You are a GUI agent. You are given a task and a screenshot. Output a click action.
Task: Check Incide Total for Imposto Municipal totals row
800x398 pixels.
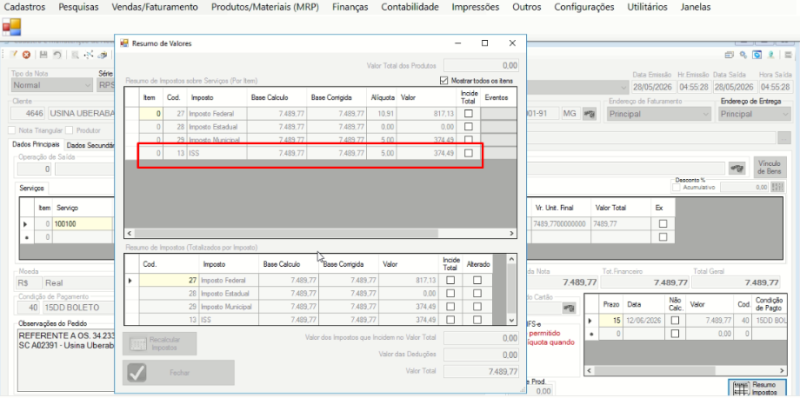coord(451,307)
